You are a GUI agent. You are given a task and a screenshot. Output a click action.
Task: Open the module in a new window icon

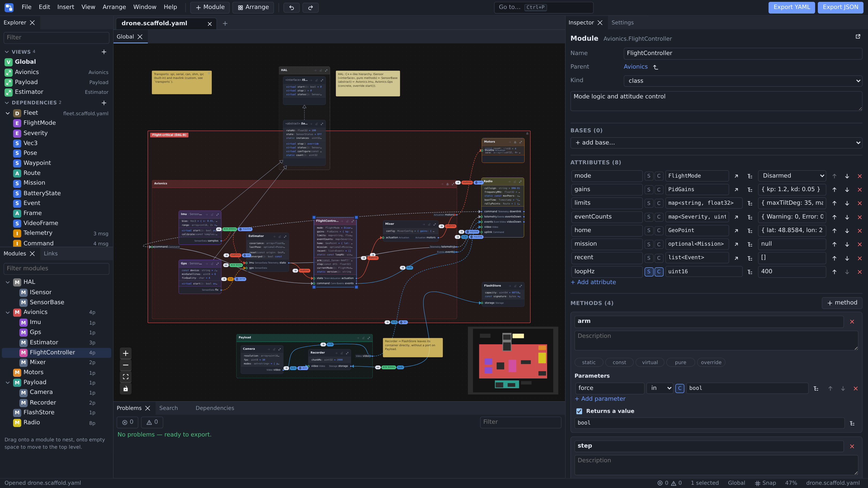point(858,36)
